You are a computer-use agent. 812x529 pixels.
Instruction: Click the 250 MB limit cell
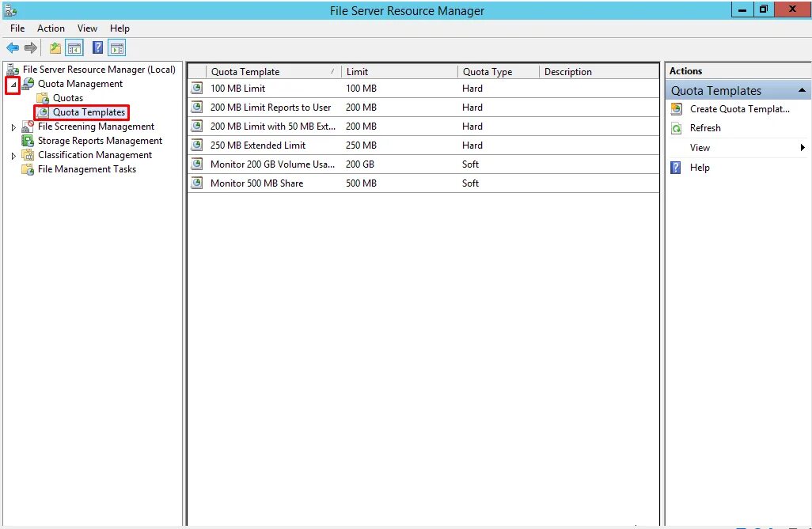pyautogui.click(x=361, y=145)
